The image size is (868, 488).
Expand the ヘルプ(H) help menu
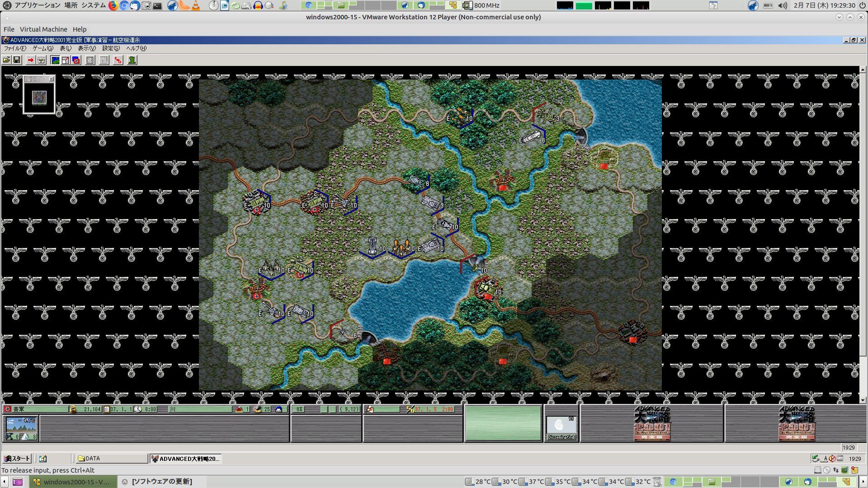136,48
